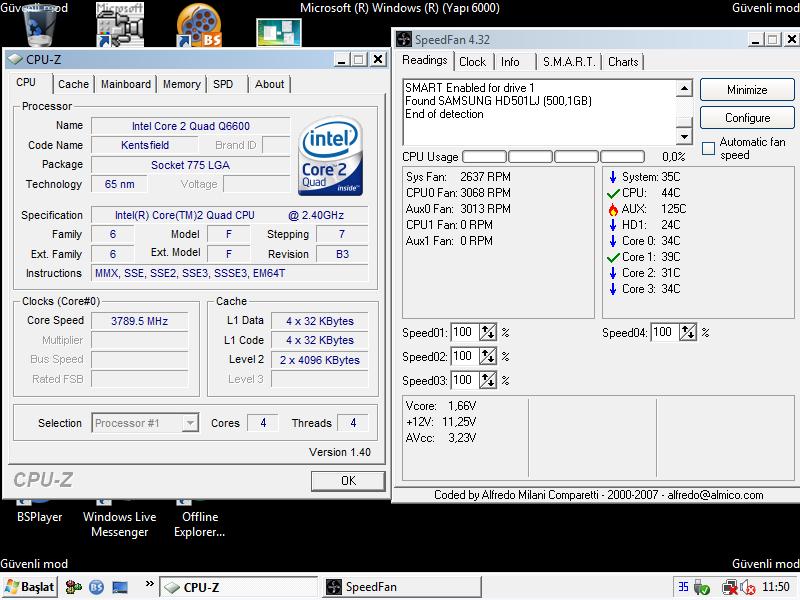Click the SpeedFan taskbar button
Viewport: 800px width, 600px height.
point(402,587)
